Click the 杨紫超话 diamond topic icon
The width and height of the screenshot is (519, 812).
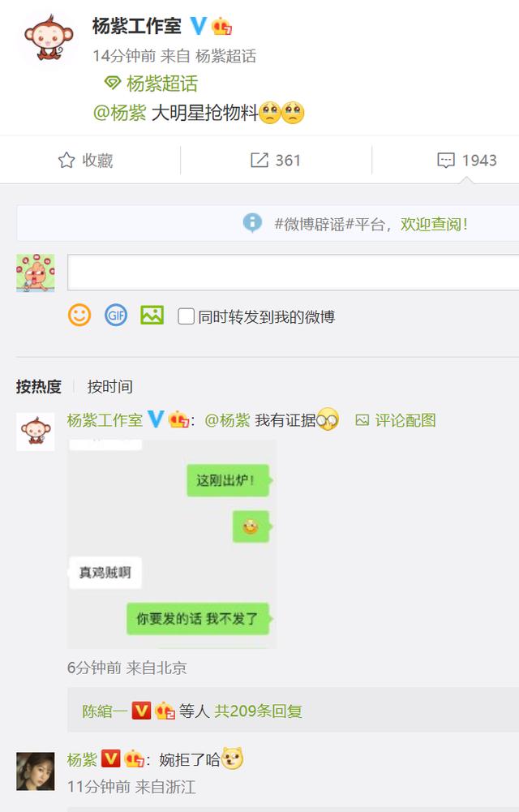pos(112,83)
